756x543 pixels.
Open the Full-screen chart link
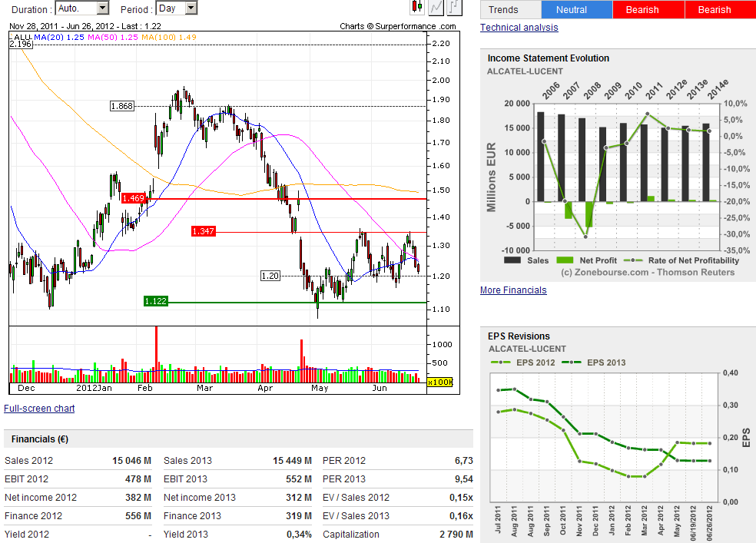point(39,408)
